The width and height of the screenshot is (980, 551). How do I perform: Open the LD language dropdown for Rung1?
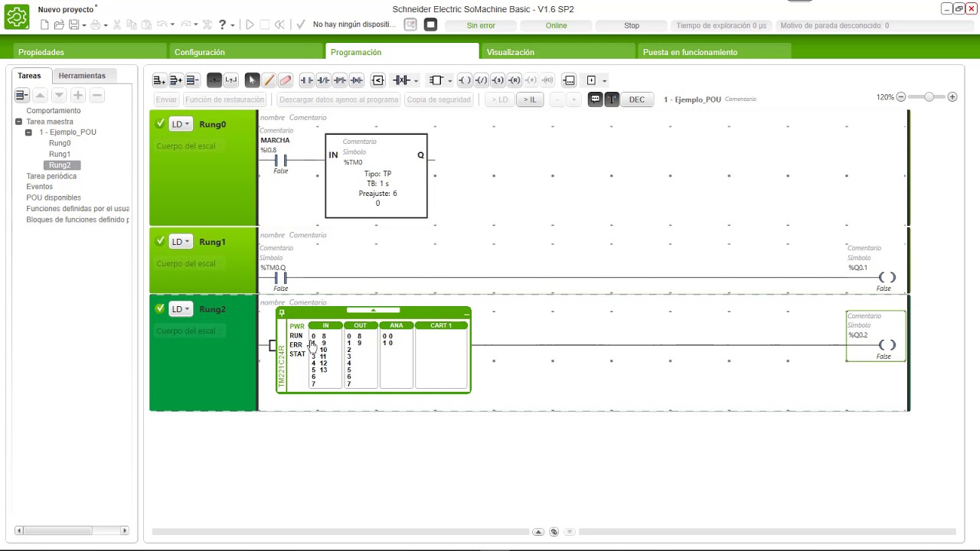pyautogui.click(x=181, y=242)
